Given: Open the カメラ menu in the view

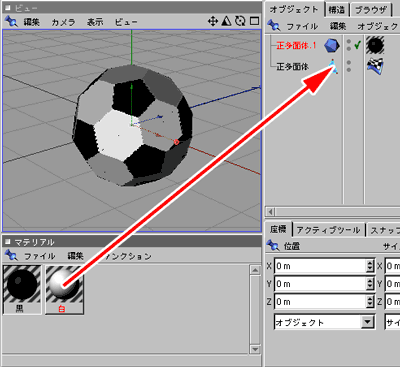Looking at the screenshot, I should pyautogui.click(x=63, y=22).
